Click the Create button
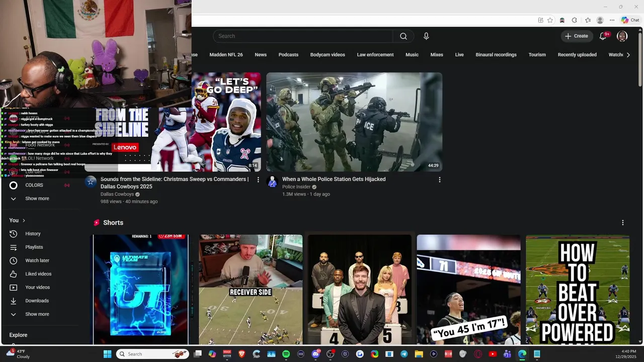The image size is (644, 362). pos(576,36)
